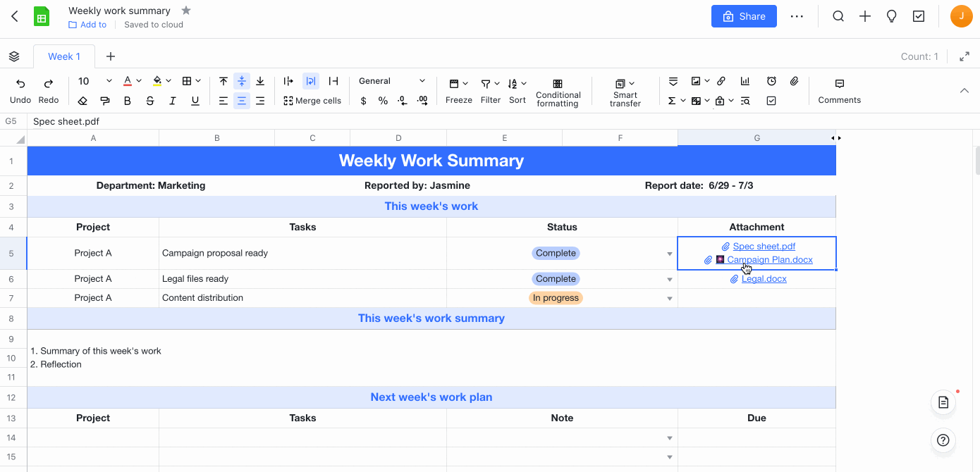The image size is (980, 472).
Task: Click the paint format roller icon
Action: pyautogui.click(x=105, y=101)
